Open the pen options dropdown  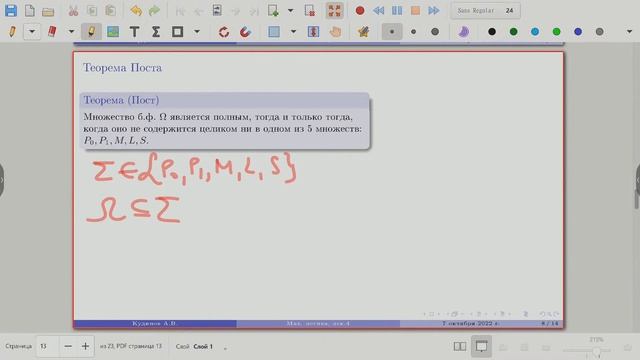point(32,32)
